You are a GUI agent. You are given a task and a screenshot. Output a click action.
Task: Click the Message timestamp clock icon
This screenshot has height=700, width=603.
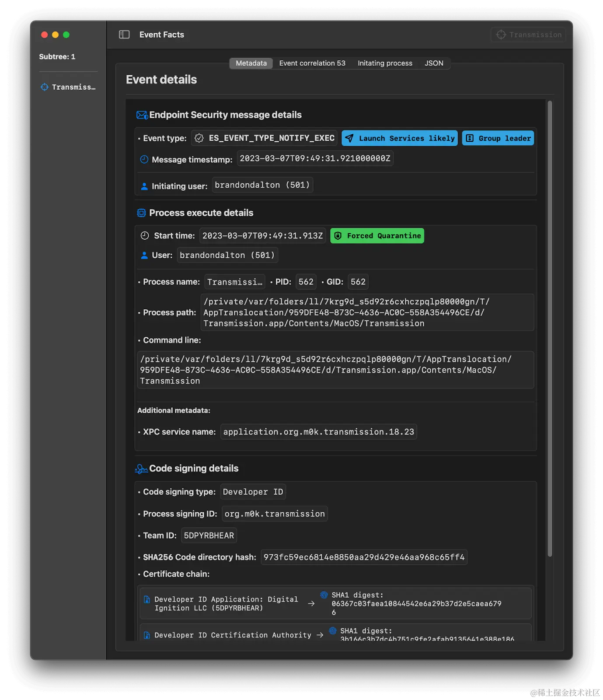coord(144,159)
